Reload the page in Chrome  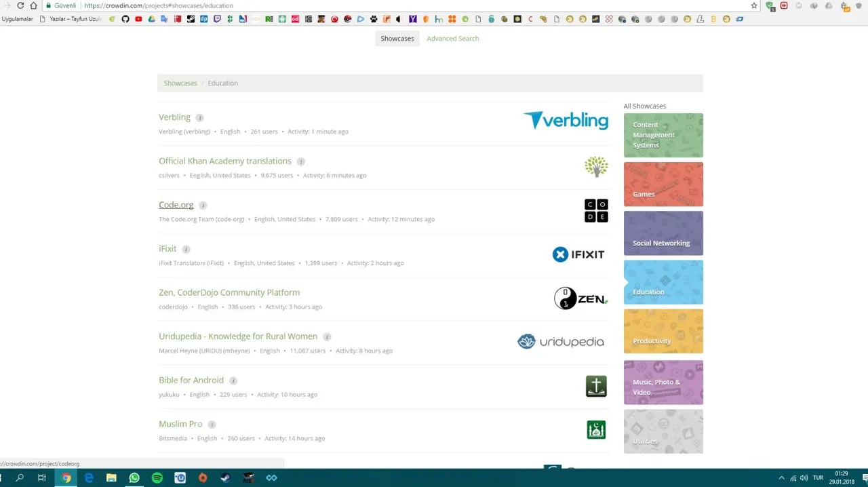click(x=20, y=5)
